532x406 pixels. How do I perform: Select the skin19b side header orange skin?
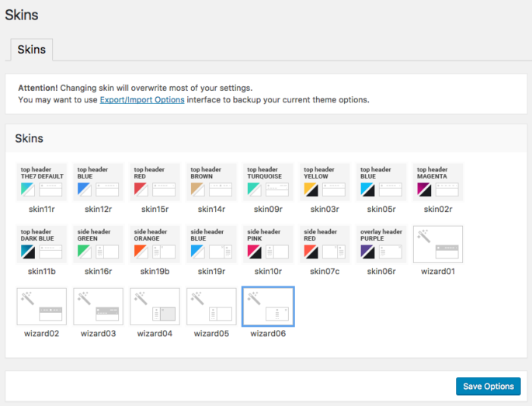pyautogui.click(x=155, y=245)
